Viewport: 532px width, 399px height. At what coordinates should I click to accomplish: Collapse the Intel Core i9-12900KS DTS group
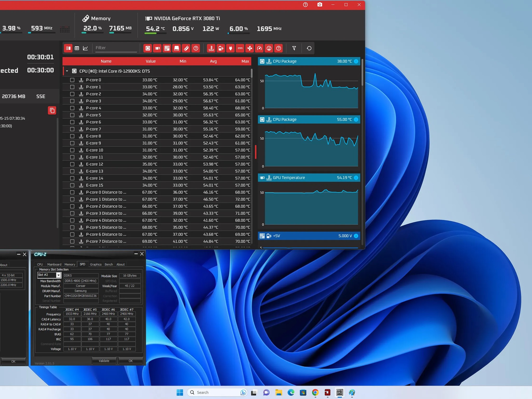click(x=67, y=71)
